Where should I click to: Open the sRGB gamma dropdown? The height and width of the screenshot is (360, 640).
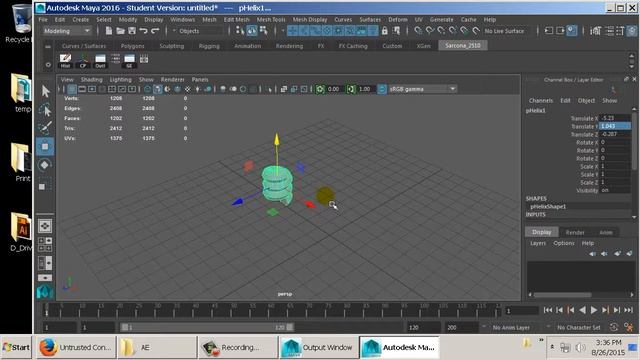422,89
